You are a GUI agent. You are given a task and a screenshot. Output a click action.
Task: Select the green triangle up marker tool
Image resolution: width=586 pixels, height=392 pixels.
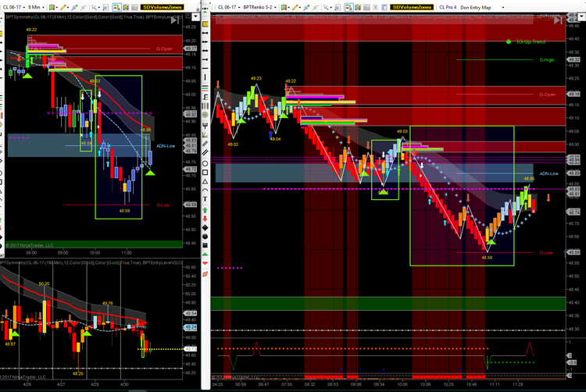tap(205, 255)
